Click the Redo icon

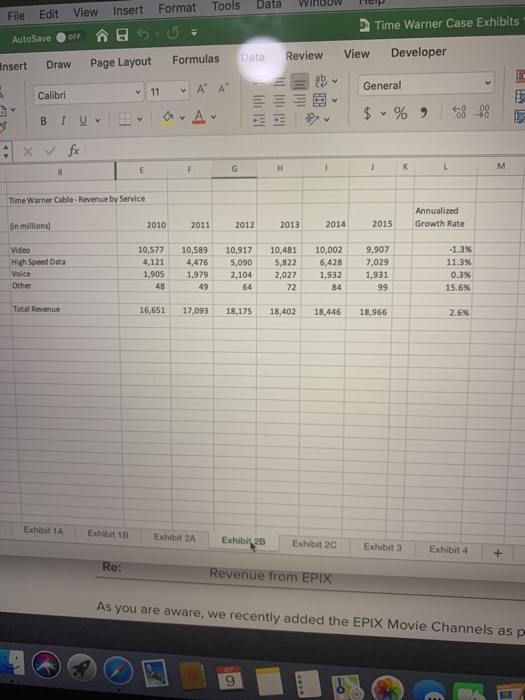pos(173,33)
